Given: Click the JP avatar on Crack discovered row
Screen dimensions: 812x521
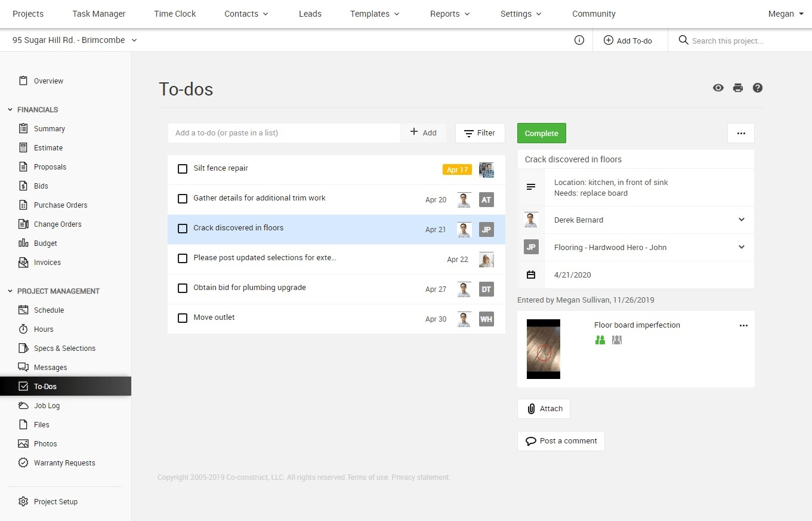Looking at the screenshot, I should pyautogui.click(x=486, y=230).
